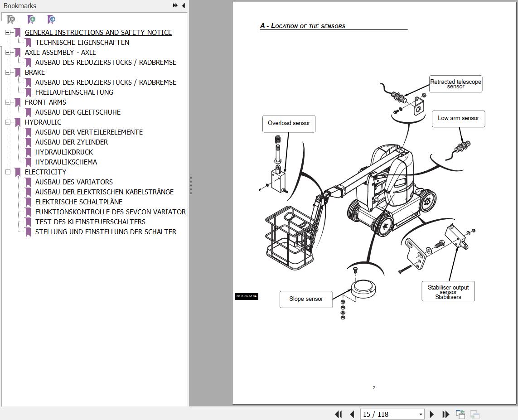518x420 pixels.
Task: Open HYDRAULIKSCHEMA bookmark
Action: (66, 162)
